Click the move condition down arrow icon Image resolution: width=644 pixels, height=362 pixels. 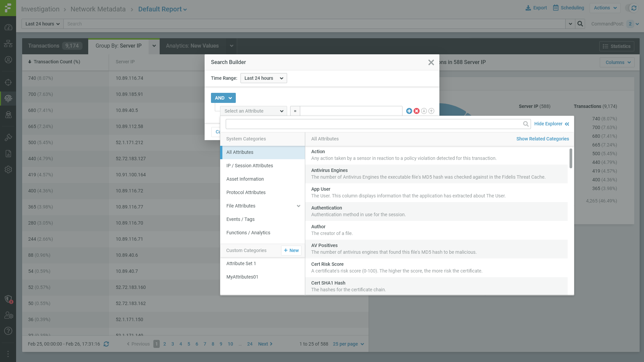424,111
